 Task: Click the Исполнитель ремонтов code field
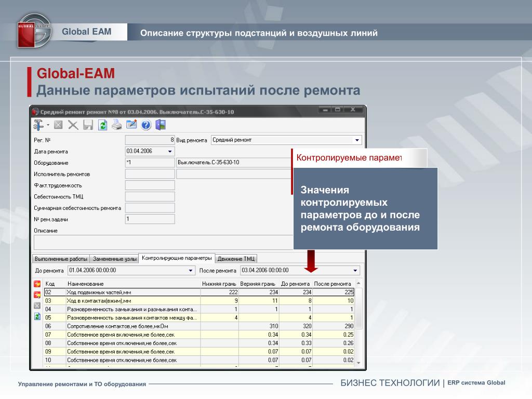(x=150, y=174)
